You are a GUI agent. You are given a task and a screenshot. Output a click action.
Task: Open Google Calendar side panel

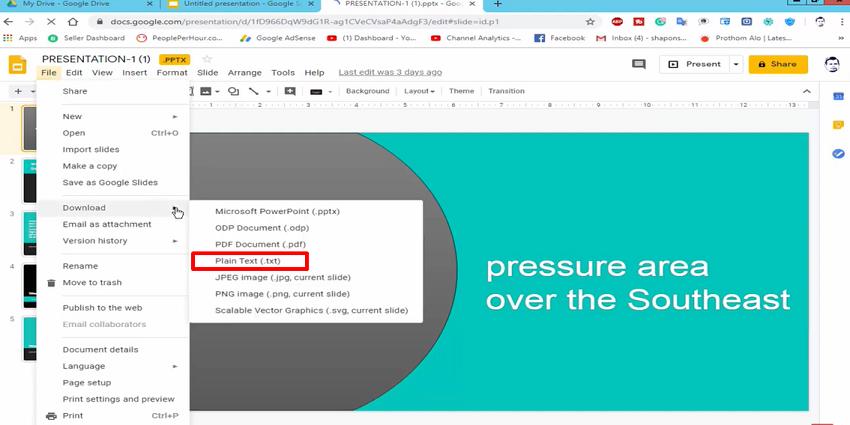(x=838, y=96)
